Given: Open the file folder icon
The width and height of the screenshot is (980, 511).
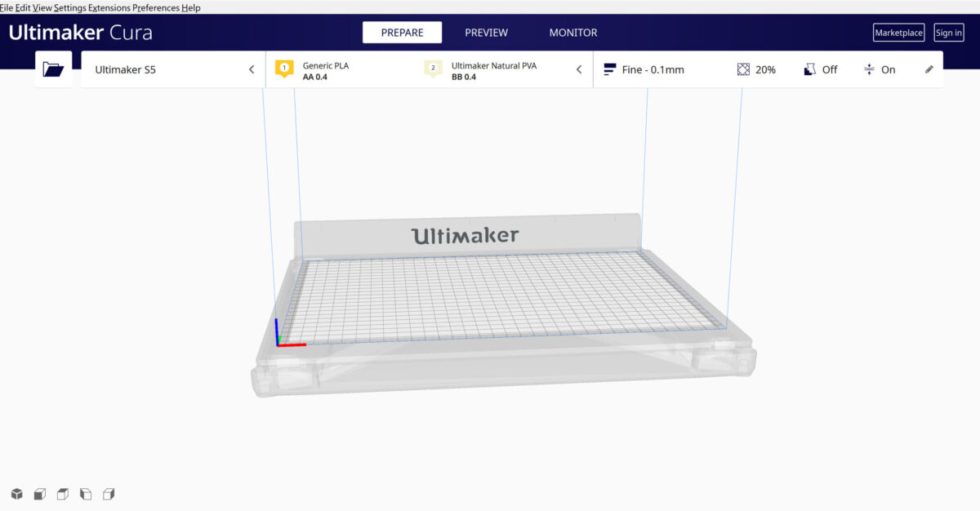Looking at the screenshot, I should click(53, 69).
